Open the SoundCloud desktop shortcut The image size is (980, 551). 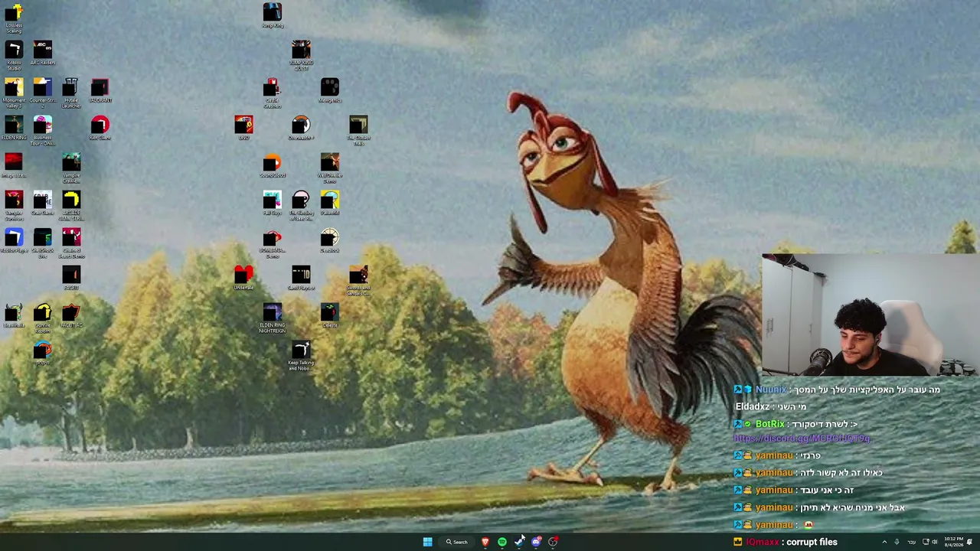point(273,166)
